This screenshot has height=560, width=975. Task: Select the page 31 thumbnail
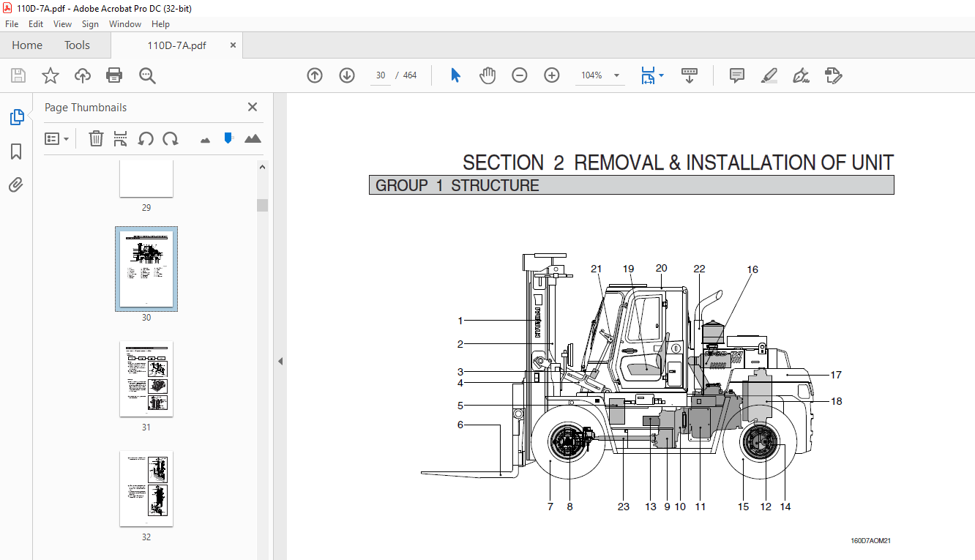146,379
